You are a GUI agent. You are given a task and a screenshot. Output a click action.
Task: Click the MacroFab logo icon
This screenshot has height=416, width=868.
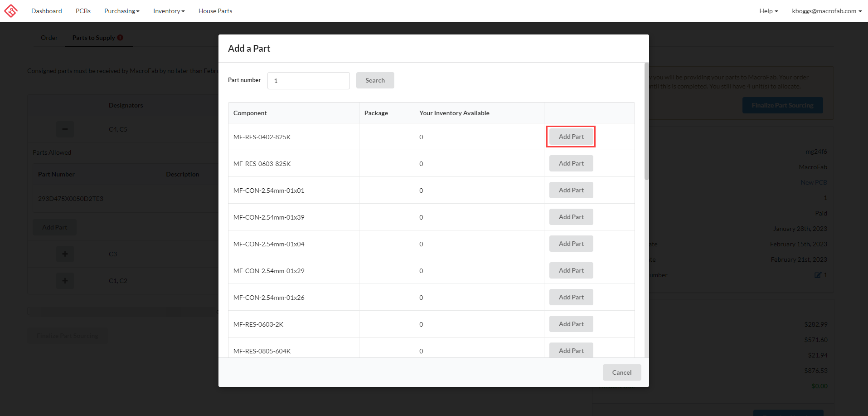[11, 11]
